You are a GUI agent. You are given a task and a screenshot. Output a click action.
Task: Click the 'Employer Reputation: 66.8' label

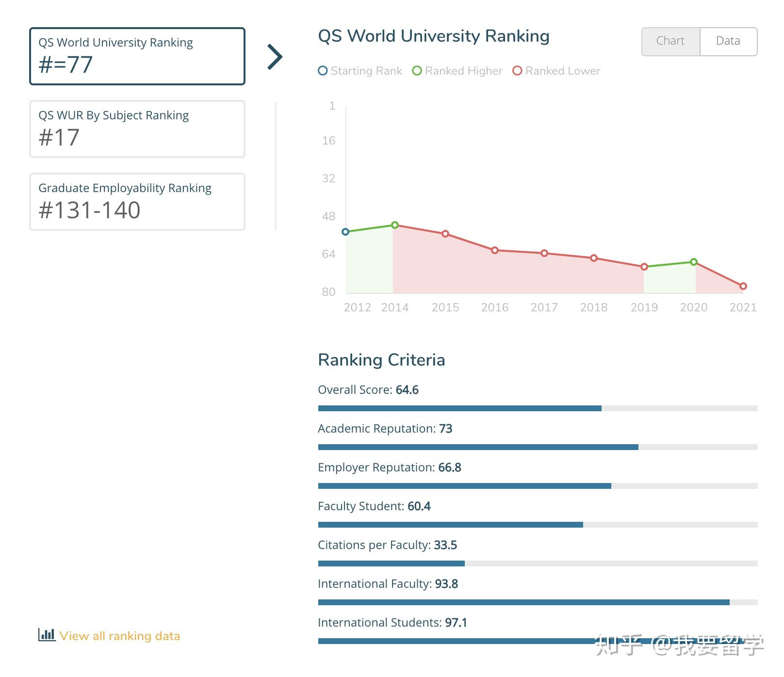click(390, 467)
